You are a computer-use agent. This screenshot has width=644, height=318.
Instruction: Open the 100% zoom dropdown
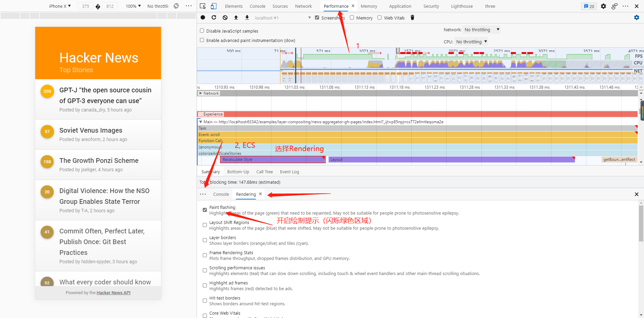pos(133,6)
